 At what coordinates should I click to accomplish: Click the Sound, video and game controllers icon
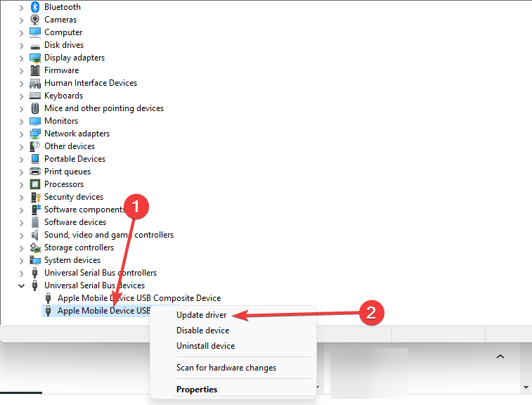coord(35,235)
